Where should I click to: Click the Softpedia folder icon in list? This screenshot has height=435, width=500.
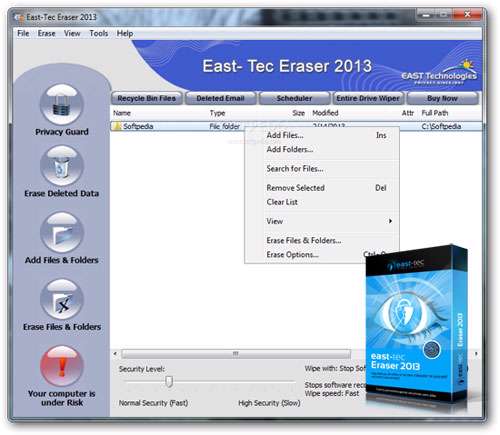[117, 126]
